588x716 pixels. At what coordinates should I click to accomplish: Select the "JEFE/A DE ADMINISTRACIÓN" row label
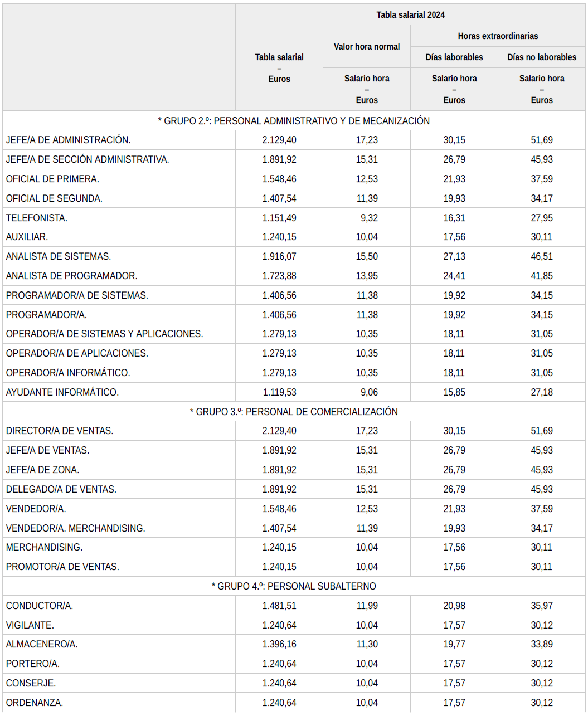(69, 140)
